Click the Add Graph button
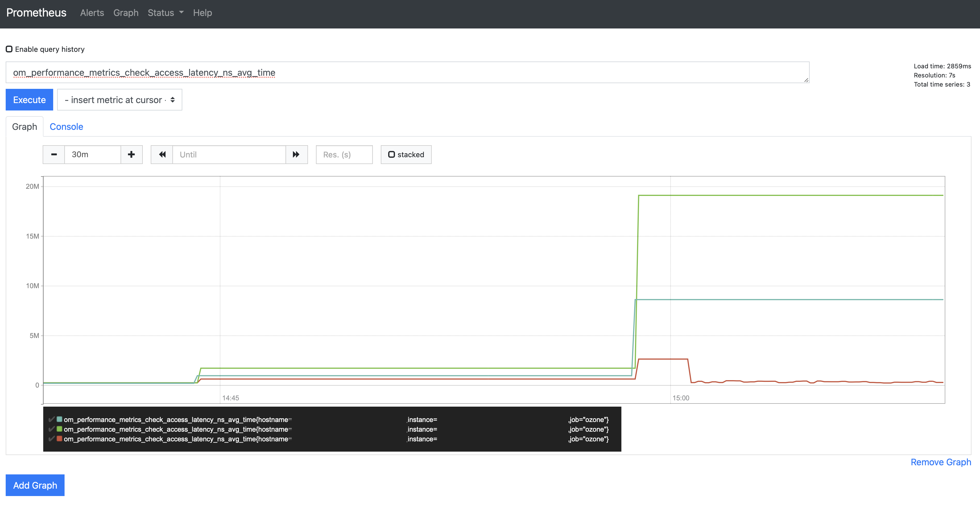The image size is (980, 508). (x=35, y=486)
